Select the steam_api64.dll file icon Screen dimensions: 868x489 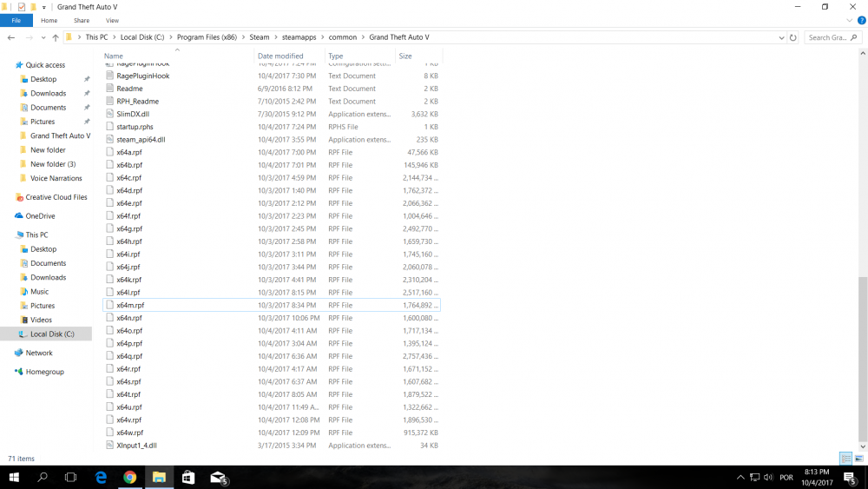(109, 139)
